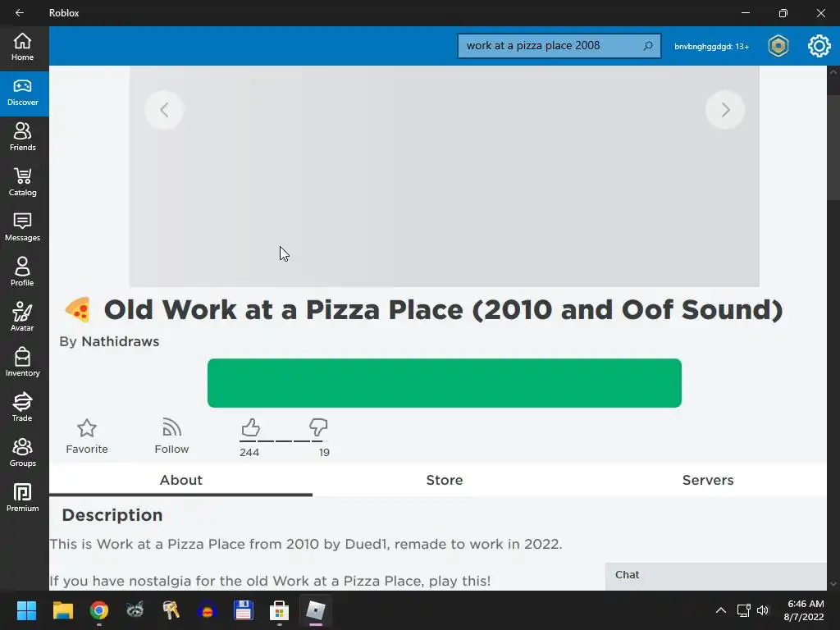The height and width of the screenshot is (630, 840).
Task: Expand the system tray hidden icons
Action: point(721,610)
